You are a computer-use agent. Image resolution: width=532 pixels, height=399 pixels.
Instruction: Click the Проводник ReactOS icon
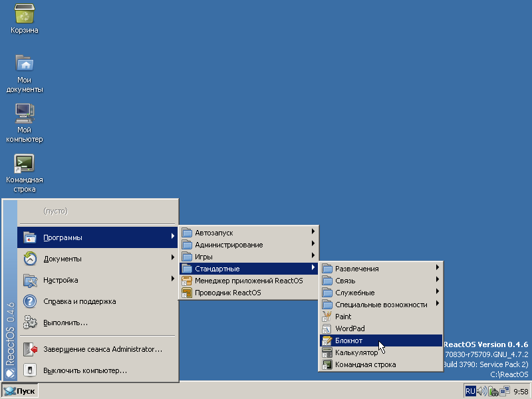click(x=187, y=293)
